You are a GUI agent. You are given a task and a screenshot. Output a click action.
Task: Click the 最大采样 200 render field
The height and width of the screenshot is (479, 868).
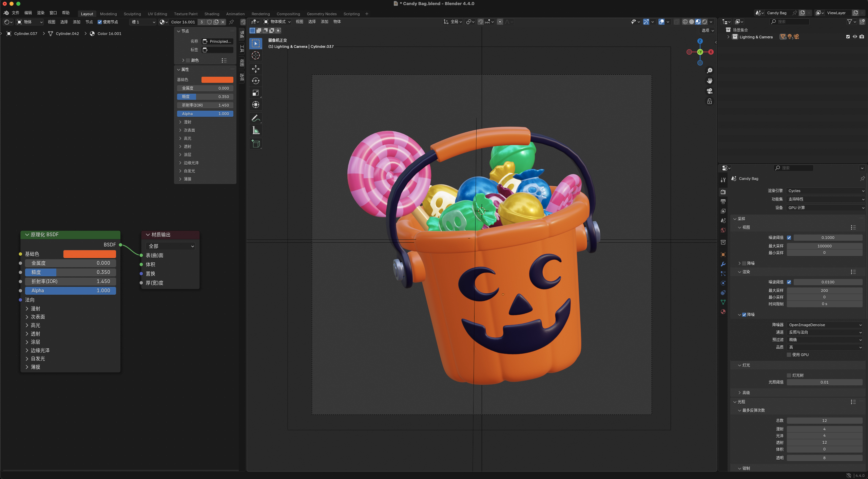824,291
